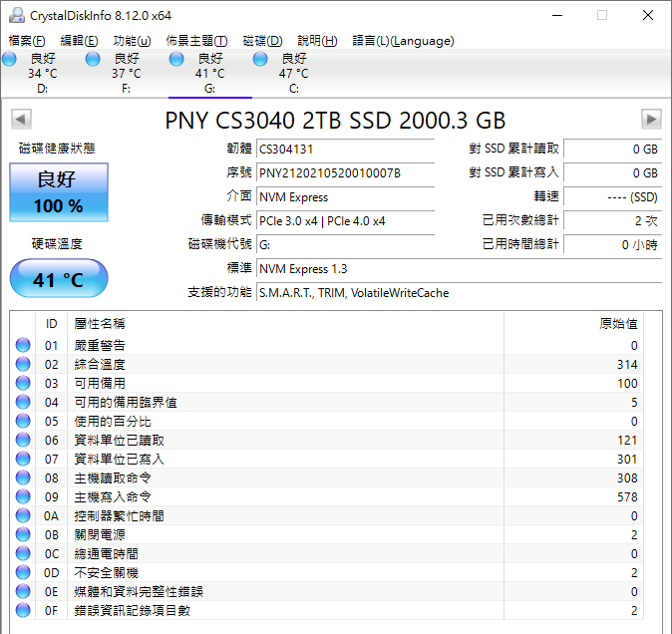672x634 pixels.
Task: Click the 硬碟溫度 label
Action: point(57,244)
